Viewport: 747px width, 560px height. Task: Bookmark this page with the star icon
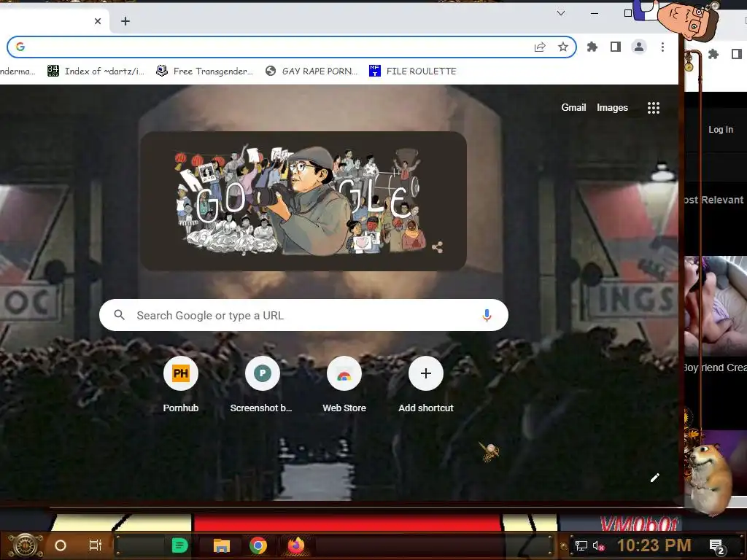click(x=563, y=47)
